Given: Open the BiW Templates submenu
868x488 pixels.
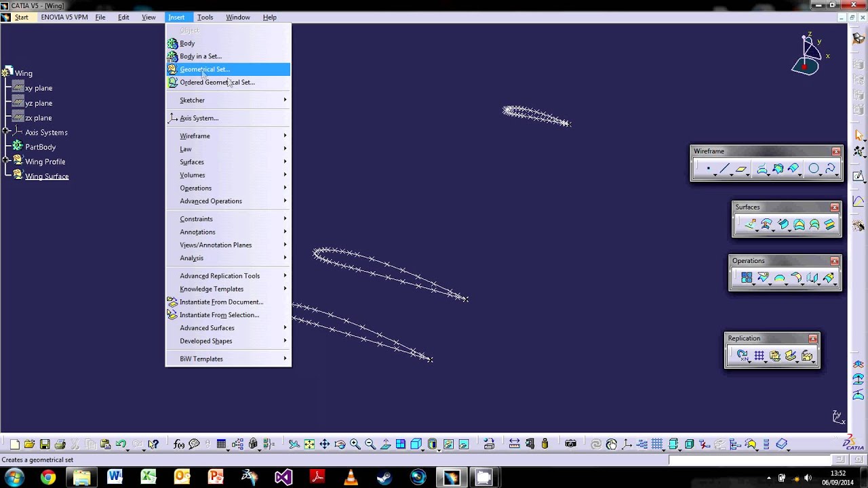Looking at the screenshot, I should tap(229, 359).
